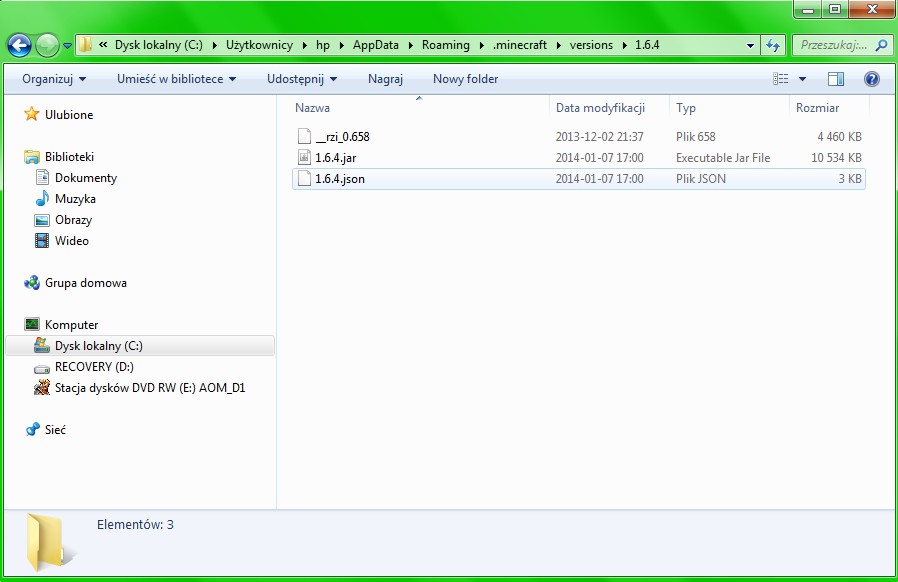Click the Obrazy picture icon
This screenshot has height=582, width=898.
pos(42,220)
